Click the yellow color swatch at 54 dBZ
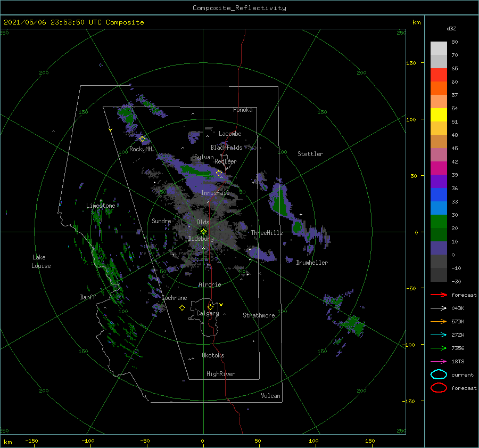Viewport: 479px width, 448px height. pos(439,115)
